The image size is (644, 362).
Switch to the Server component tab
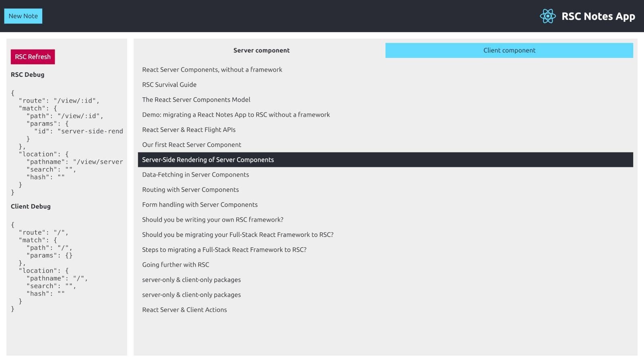tap(262, 50)
